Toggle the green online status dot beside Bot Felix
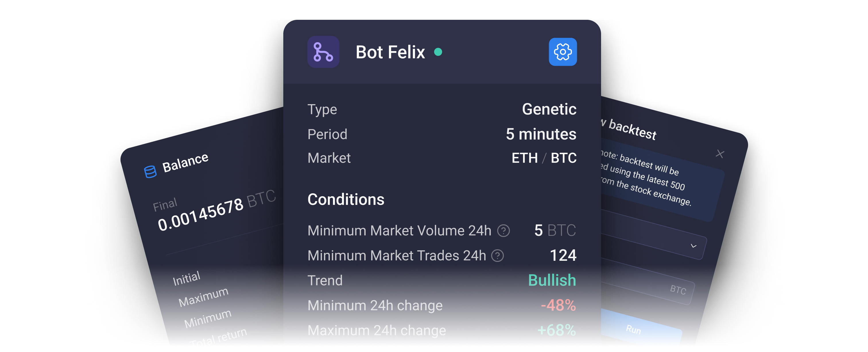 (x=438, y=52)
